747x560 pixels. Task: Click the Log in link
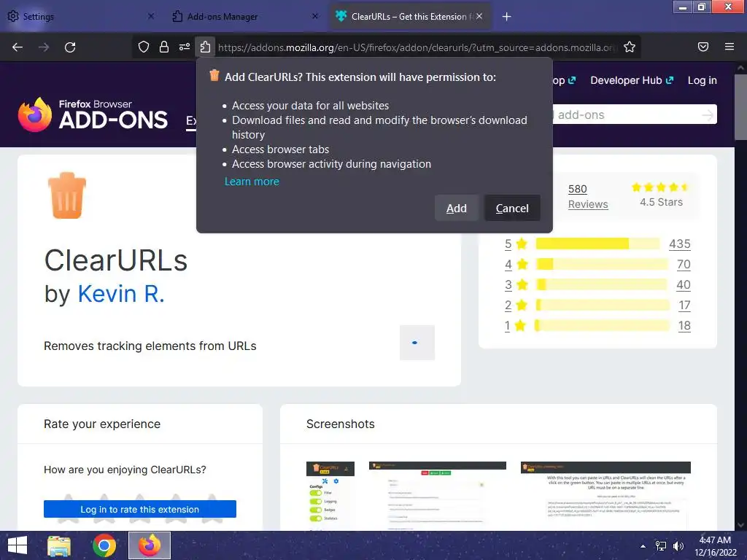702,80
